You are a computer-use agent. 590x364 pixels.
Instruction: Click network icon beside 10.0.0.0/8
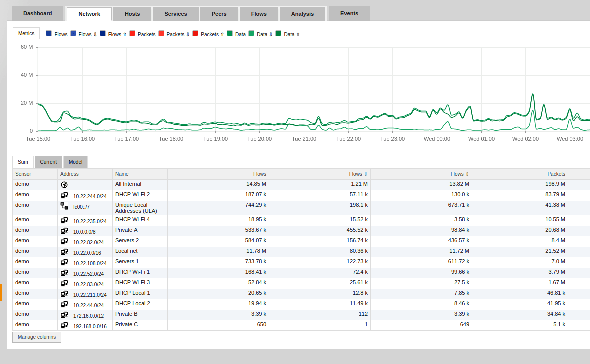[x=64, y=231]
